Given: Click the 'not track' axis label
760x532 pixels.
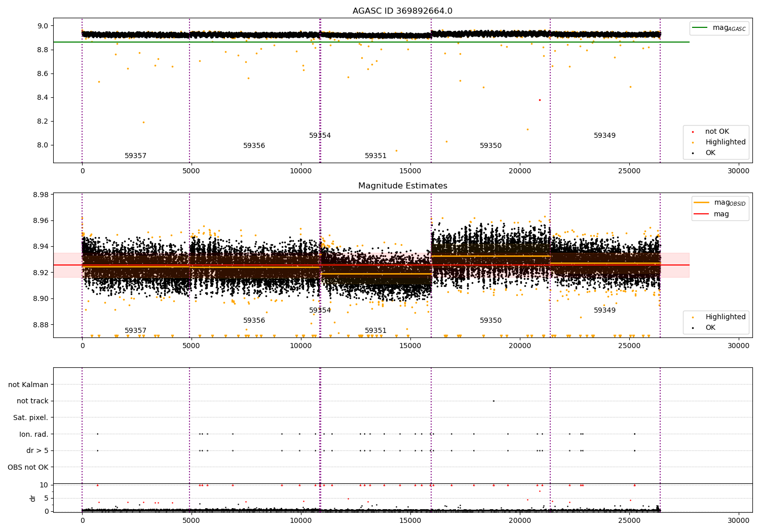Looking at the screenshot, I should pos(32,401).
